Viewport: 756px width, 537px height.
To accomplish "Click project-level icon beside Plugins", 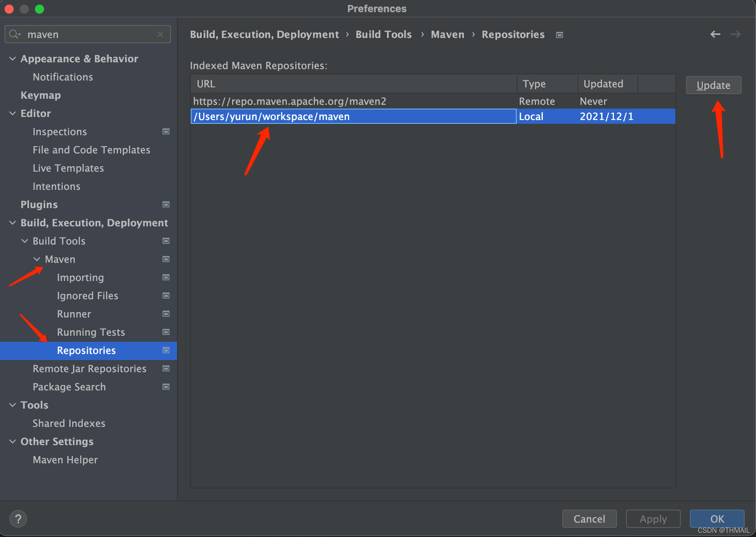I will [x=166, y=204].
